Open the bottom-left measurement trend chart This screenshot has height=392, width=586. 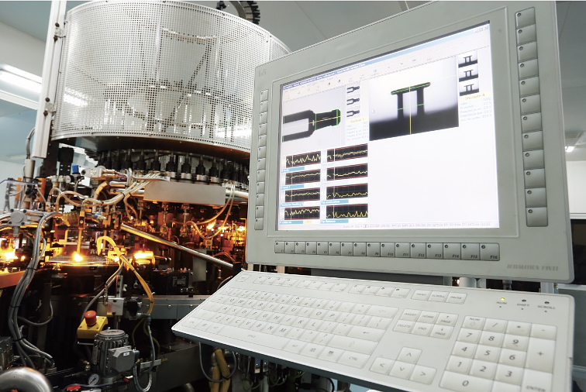coord(302,212)
